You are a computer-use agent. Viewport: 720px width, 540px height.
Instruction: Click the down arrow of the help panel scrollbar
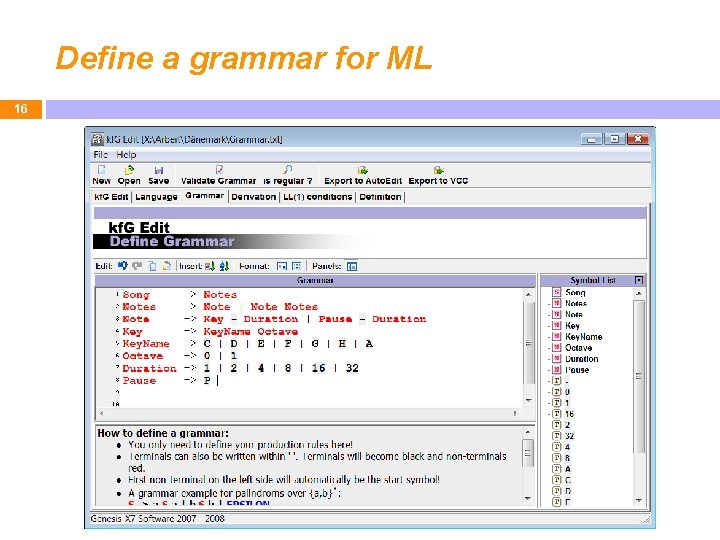(528, 498)
